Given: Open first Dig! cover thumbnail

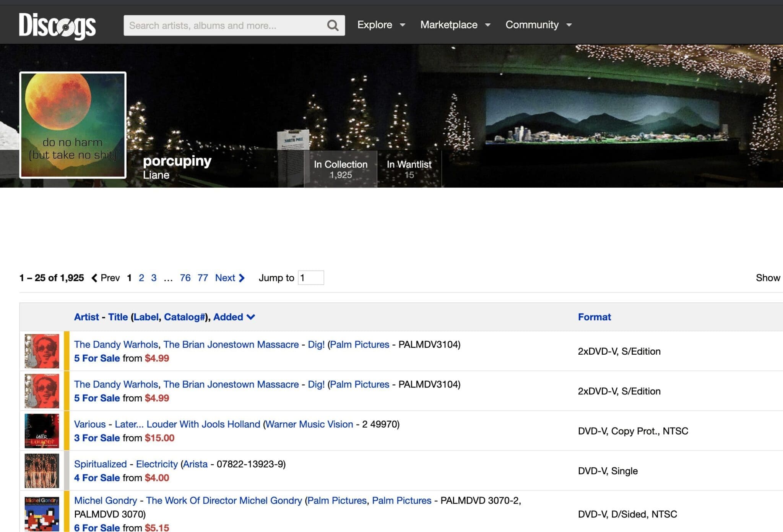Looking at the screenshot, I should (x=42, y=351).
